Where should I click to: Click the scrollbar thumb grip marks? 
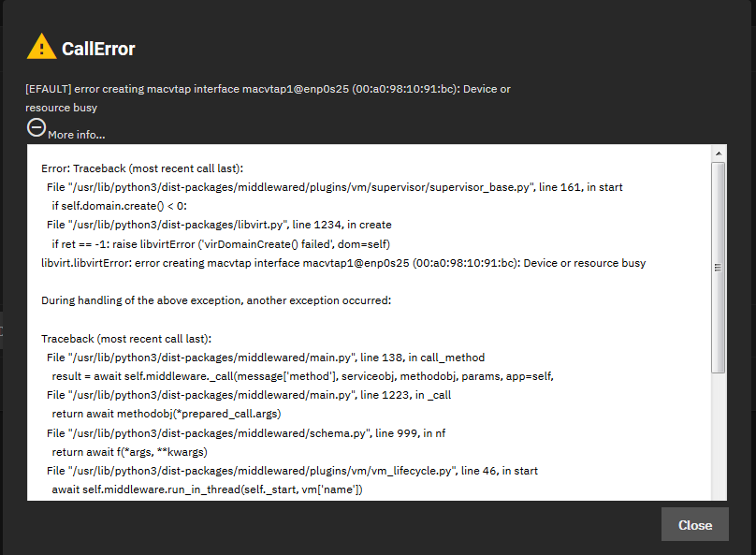718,267
